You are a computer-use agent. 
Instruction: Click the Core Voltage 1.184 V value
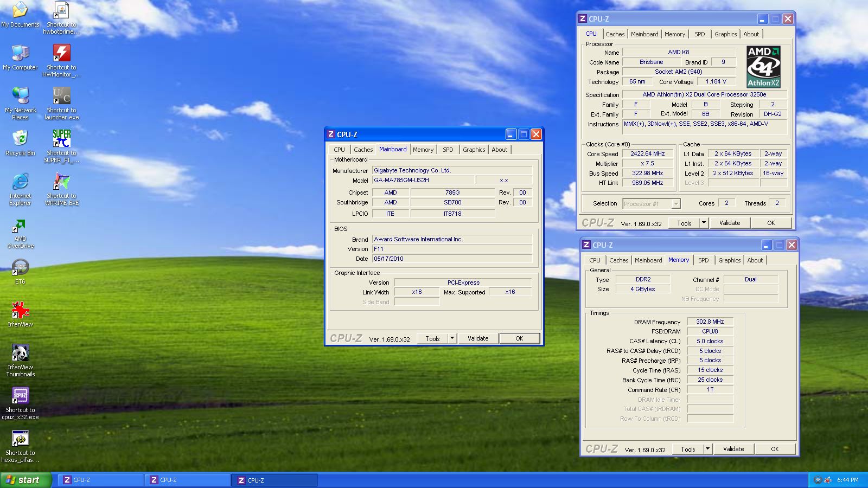click(716, 81)
